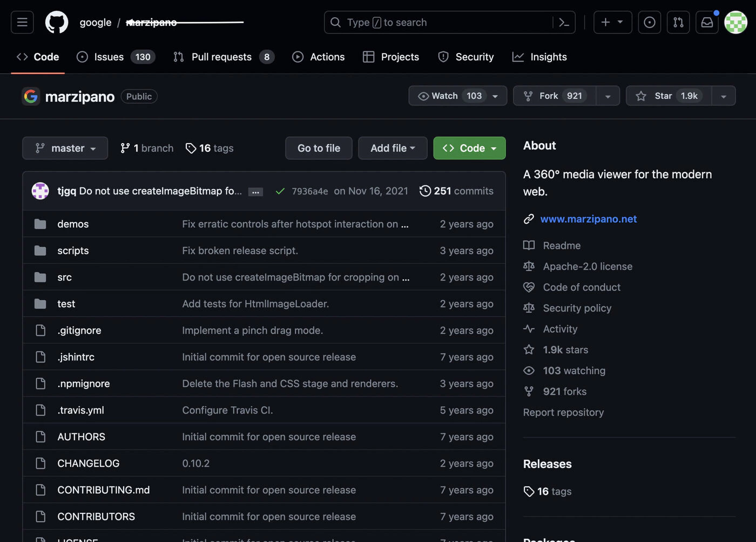This screenshot has width=756, height=542.
Task: Open the green Code dropdown
Action: [x=469, y=148]
